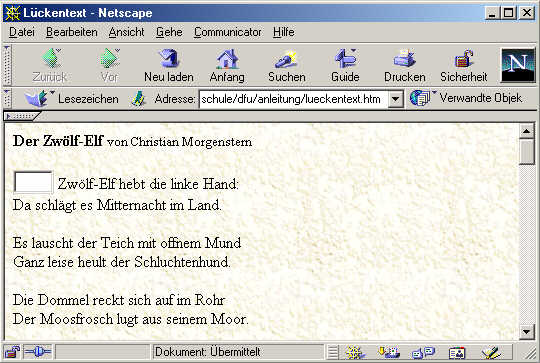The height and width of the screenshot is (363, 540).
Task: Open the address history dropdown arrow
Action: tap(395, 99)
